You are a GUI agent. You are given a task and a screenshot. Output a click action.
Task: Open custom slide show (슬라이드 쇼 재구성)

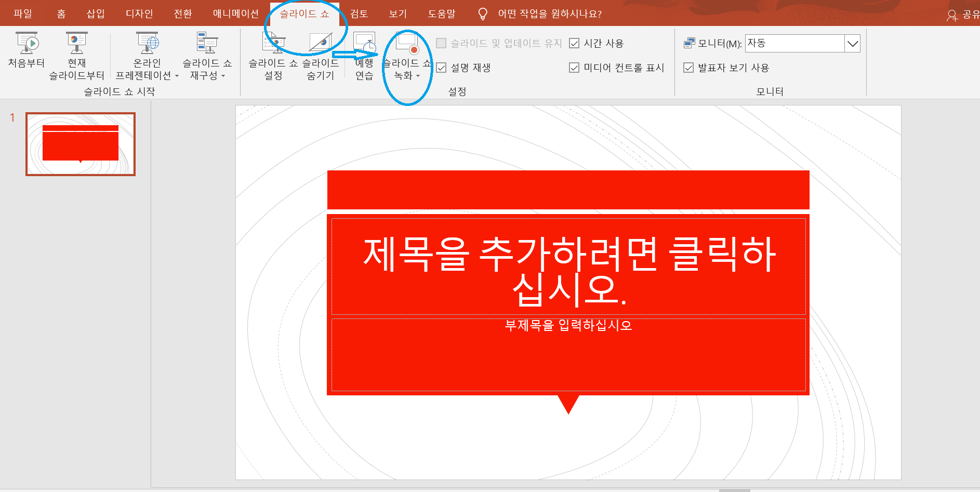click(x=207, y=56)
